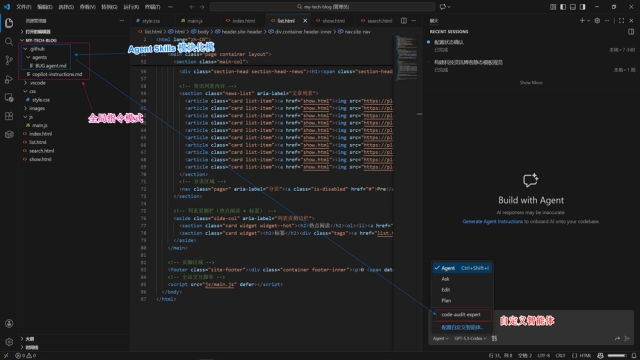Open the Extensions view
Screen dimensions: 640x360
9,116
